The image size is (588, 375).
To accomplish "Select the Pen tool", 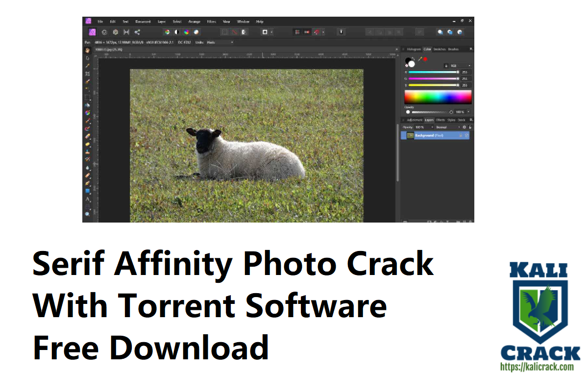I will click(88, 183).
